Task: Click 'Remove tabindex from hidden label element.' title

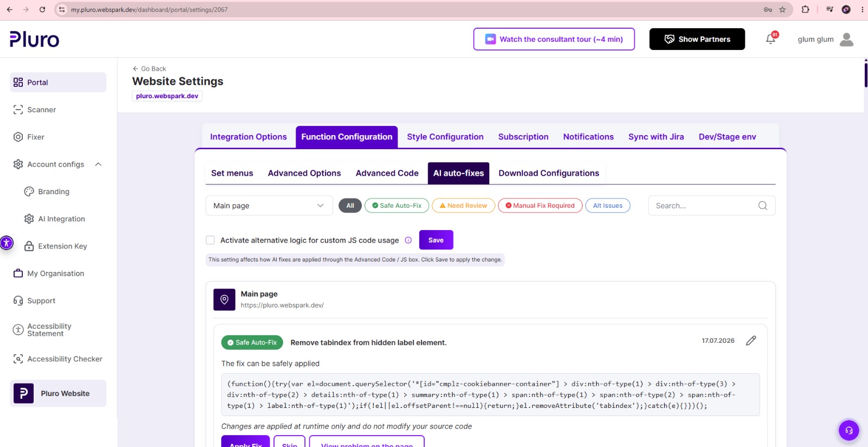Action: point(368,342)
